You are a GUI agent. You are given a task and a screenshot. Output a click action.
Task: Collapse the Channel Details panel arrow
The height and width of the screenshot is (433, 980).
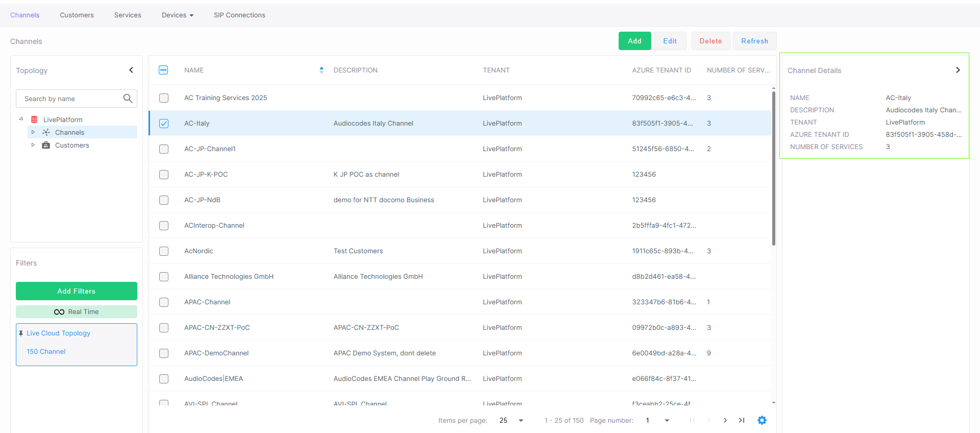coord(958,70)
